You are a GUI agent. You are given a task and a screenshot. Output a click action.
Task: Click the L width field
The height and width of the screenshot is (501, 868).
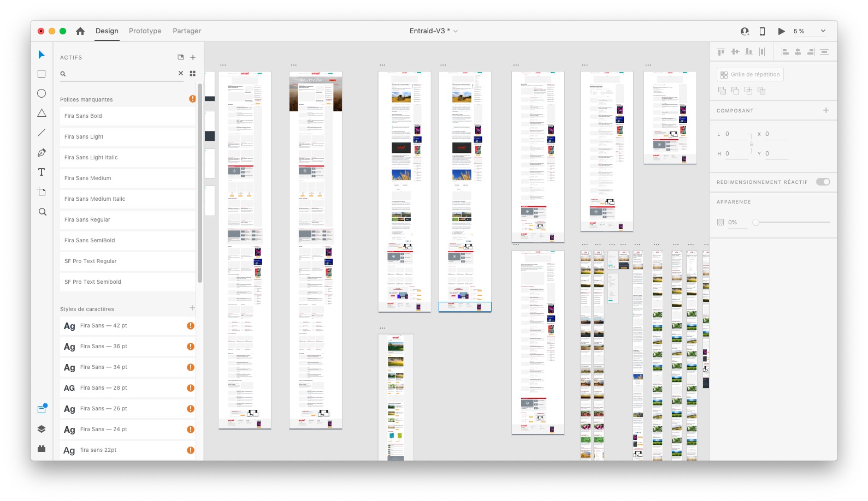pyautogui.click(x=737, y=134)
